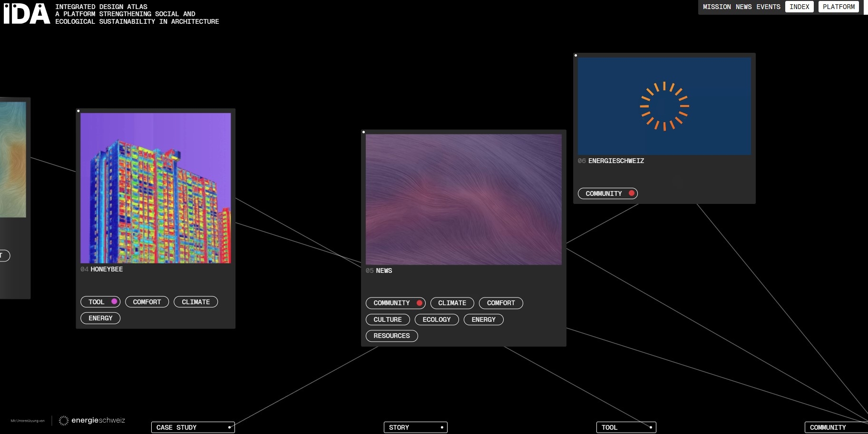Click the Ecology tag on News card

(x=436, y=319)
